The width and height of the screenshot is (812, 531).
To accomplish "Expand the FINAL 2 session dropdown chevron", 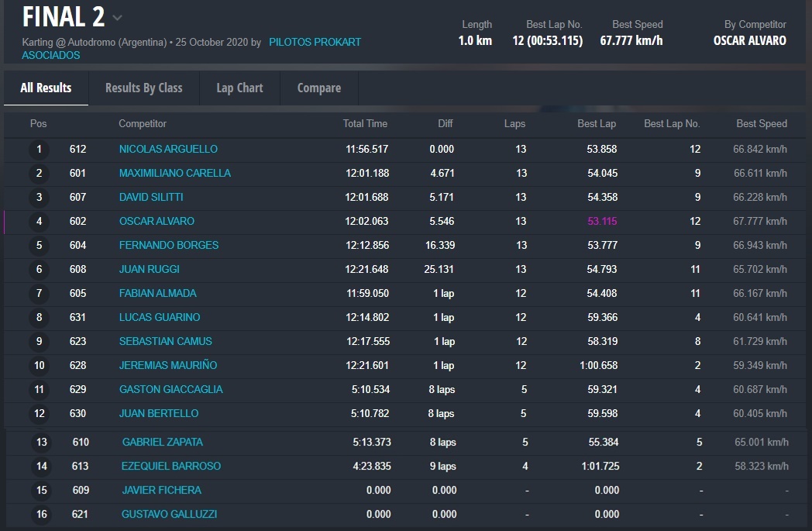I will tap(117, 18).
